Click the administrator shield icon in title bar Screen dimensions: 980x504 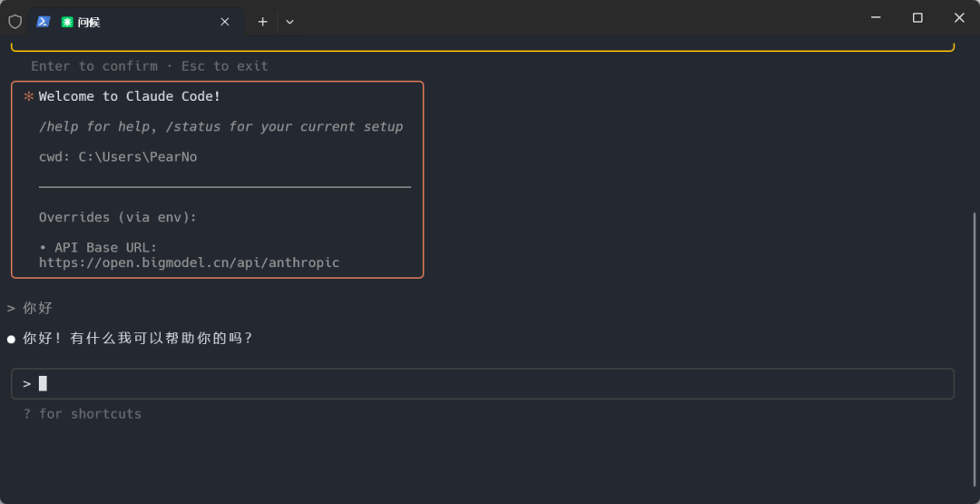coord(15,22)
